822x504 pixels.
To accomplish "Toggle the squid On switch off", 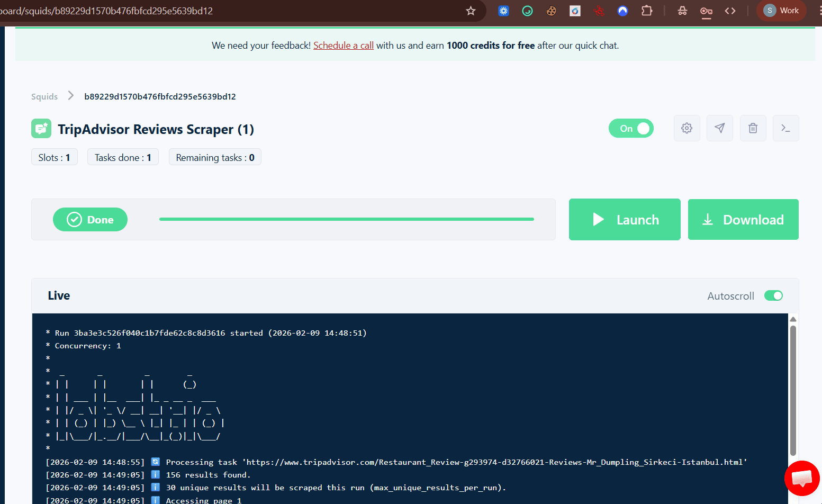I will point(631,129).
